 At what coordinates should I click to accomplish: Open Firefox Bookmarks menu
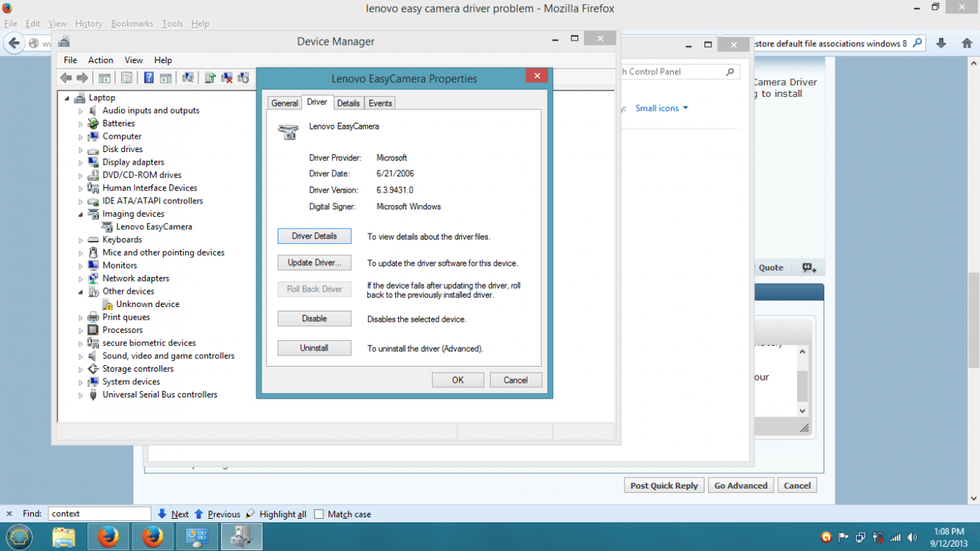click(x=132, y=24)
